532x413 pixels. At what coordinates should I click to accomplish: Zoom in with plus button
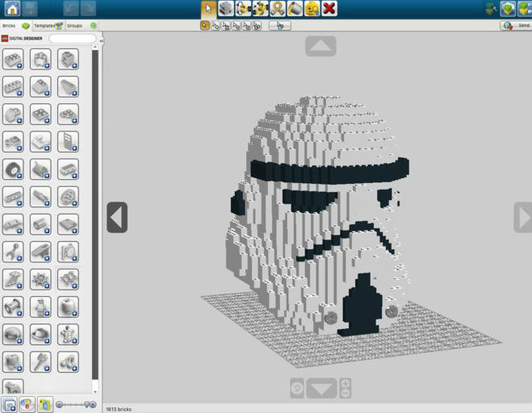coord(346,383)
